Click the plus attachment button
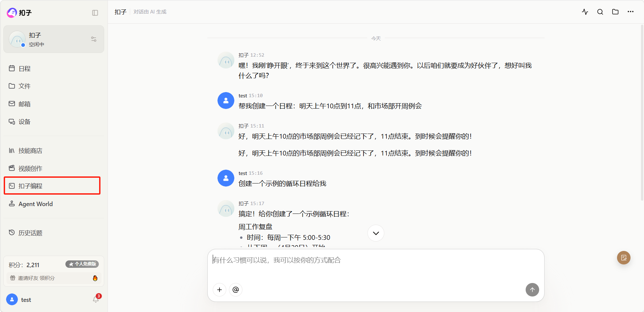This screenshot has width=644, height=312. [x=219, y=290]
